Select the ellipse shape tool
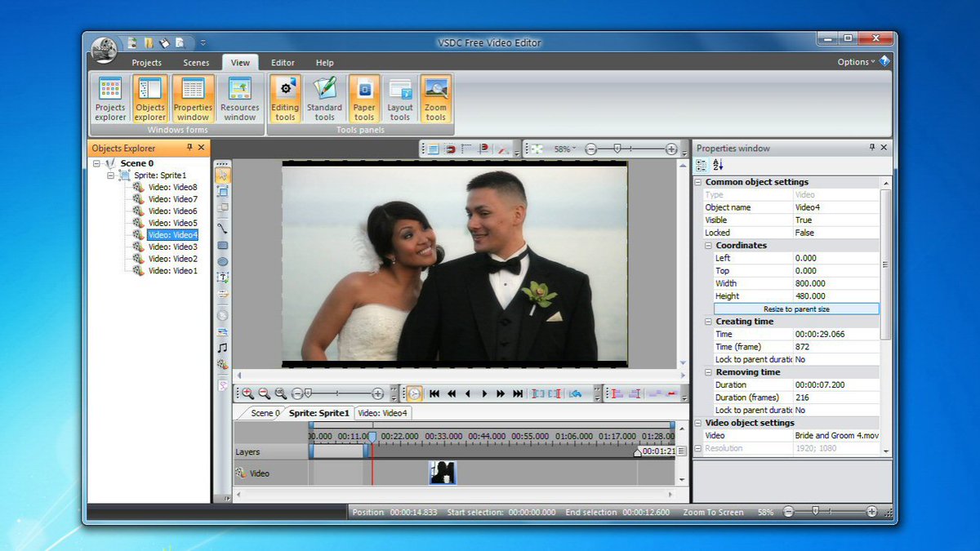The image size is (980, 551). coord(222,262)
